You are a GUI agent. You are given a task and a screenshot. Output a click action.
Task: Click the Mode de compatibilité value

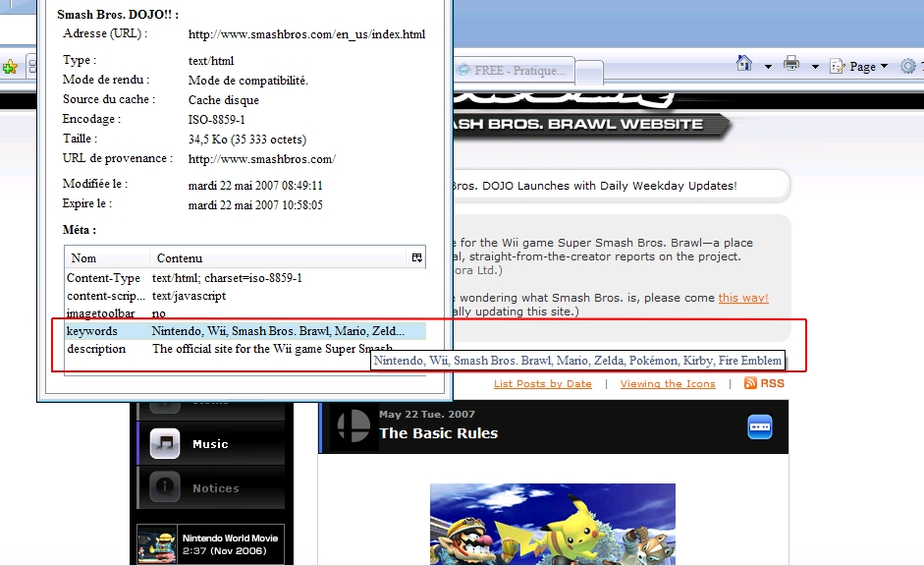[x=248, y=81]
